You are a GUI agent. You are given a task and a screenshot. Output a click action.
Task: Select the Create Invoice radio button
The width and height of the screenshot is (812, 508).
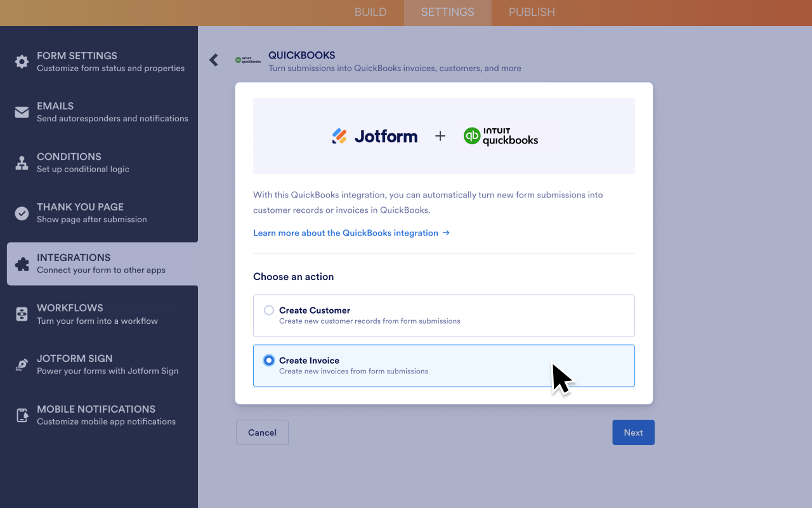coord(269,359)
